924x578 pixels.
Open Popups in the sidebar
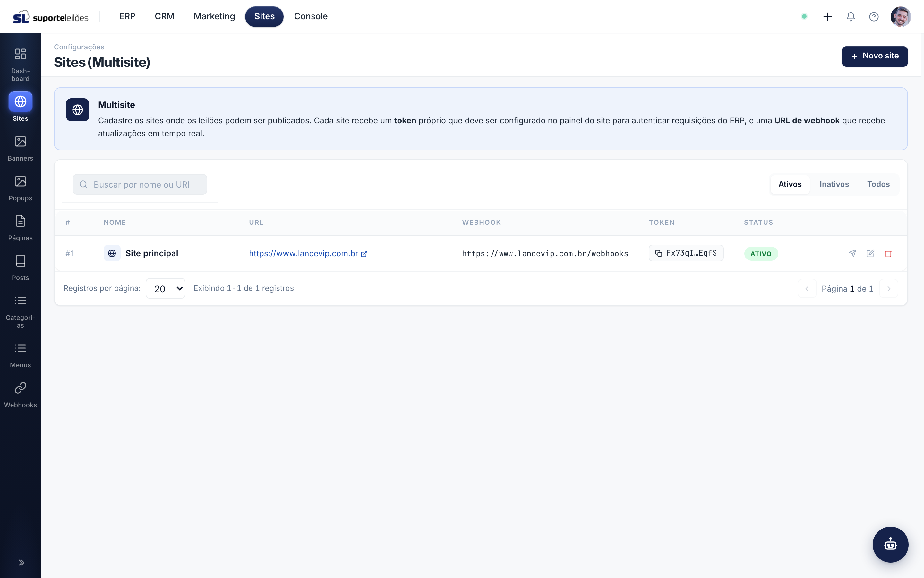pyautogui.click(x=20, y=188)
